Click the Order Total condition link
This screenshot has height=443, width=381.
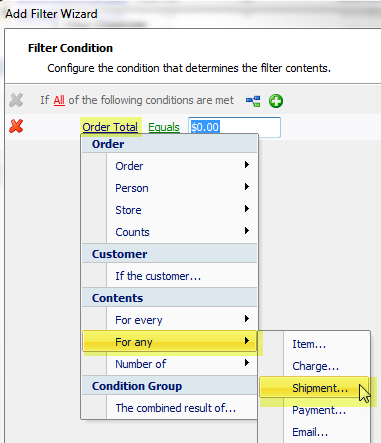point(110,127)
